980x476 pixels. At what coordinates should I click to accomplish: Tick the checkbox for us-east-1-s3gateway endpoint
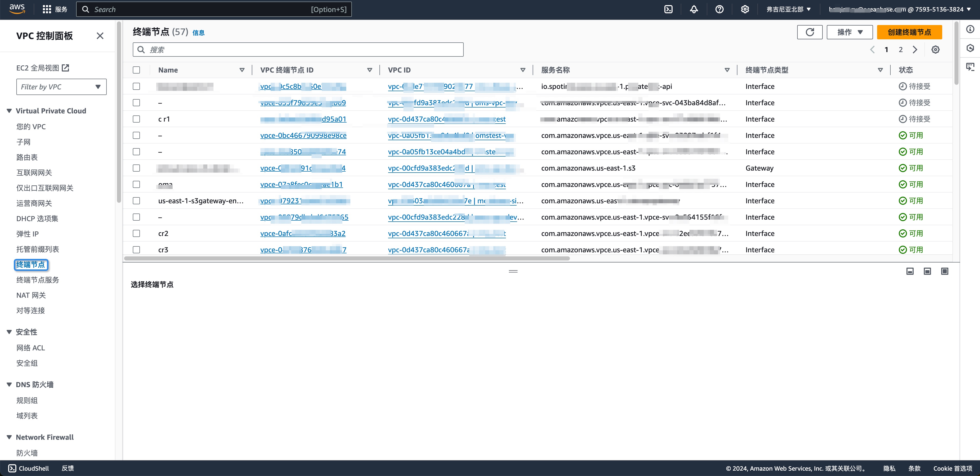(136, 200)
